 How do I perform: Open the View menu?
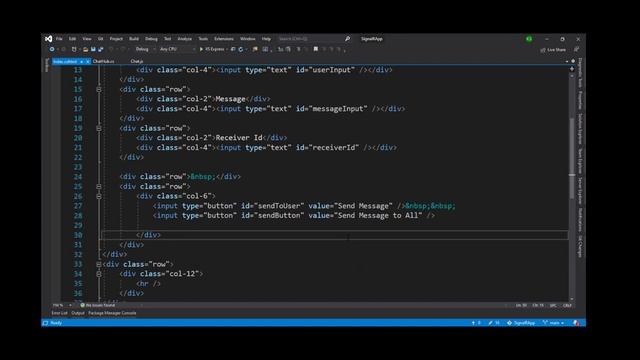(x=87, y=39)
